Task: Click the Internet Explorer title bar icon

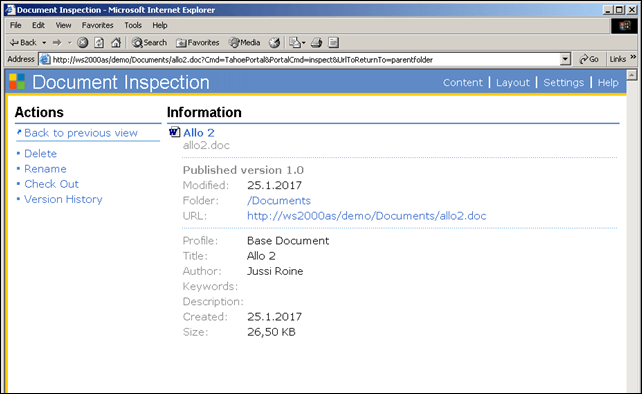Action: tap(10, 10)
